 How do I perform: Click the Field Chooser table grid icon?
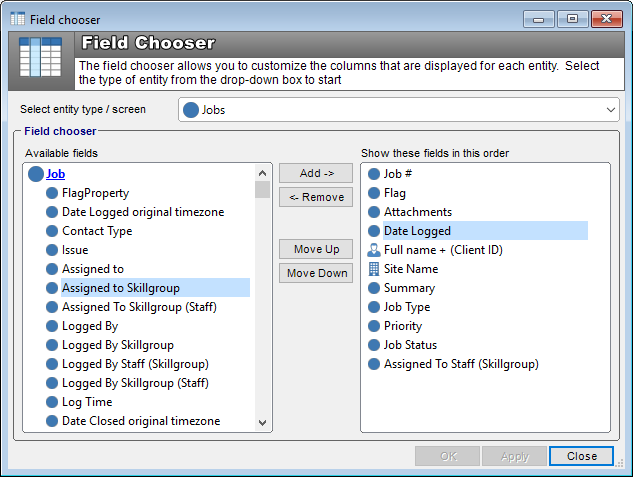point(41,57)
